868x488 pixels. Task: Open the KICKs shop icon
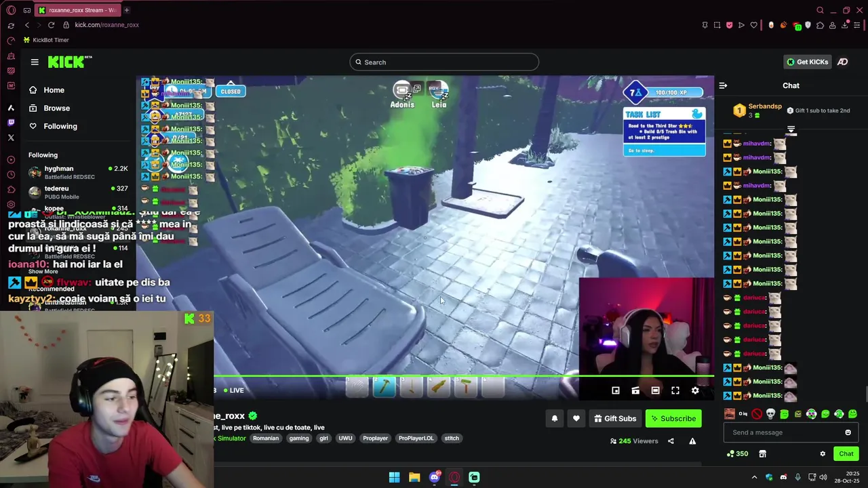point(762,454)
